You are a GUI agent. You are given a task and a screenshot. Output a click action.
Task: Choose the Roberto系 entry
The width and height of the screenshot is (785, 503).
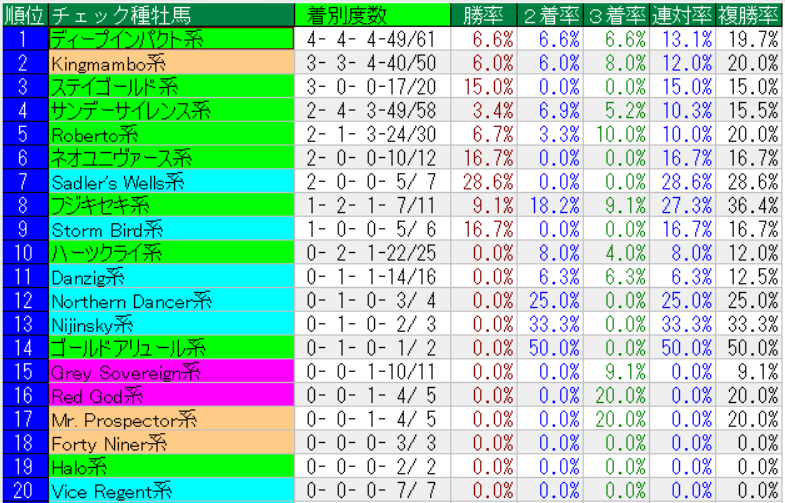(171, 134)
